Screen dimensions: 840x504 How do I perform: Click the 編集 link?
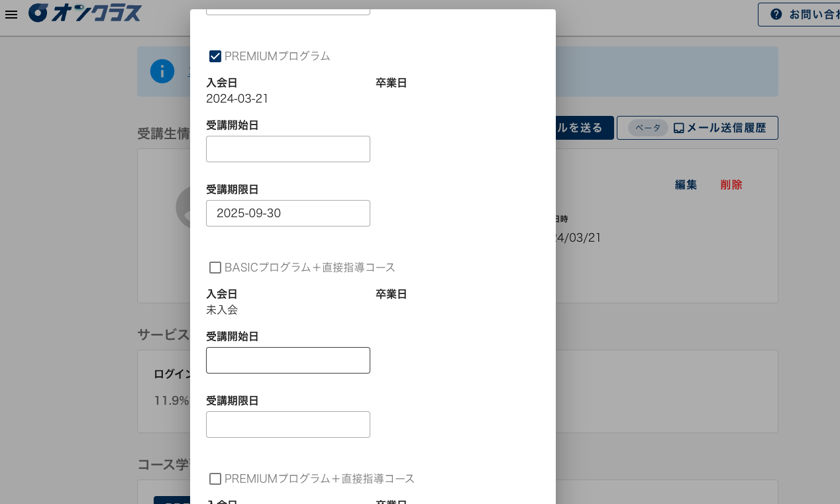685,185
